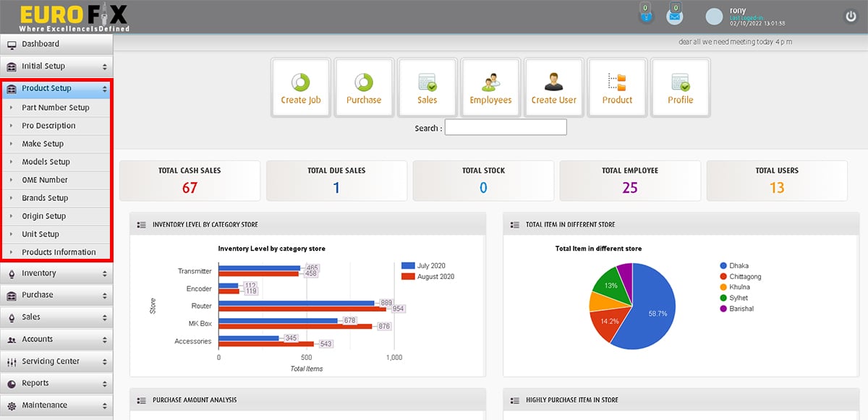
Task: Open the mail envelope notification icon
Action: click(675, 15)
